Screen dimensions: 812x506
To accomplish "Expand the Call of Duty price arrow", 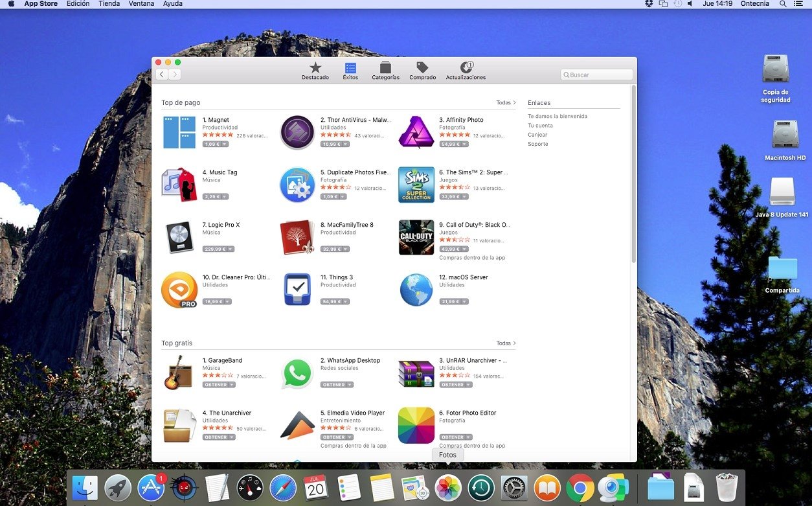I will pyautogui.click(x=464, y=249).
